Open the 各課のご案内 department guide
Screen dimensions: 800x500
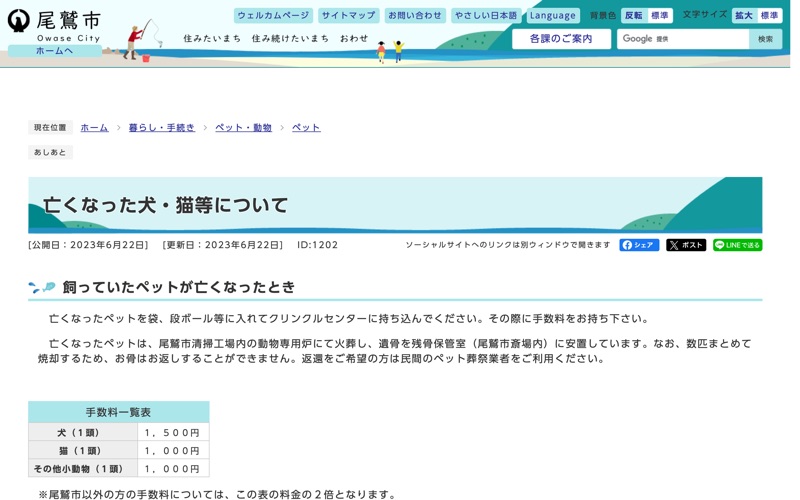561,39
